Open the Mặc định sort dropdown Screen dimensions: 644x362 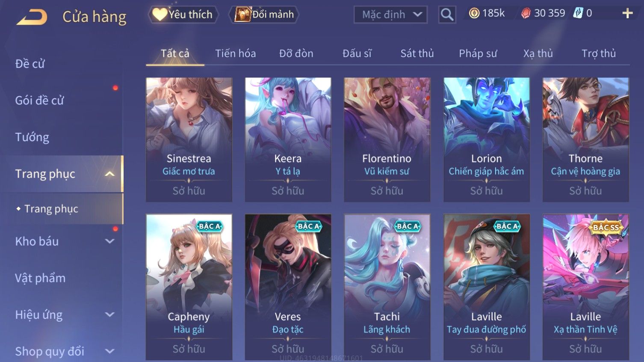[x=390, y=15]
